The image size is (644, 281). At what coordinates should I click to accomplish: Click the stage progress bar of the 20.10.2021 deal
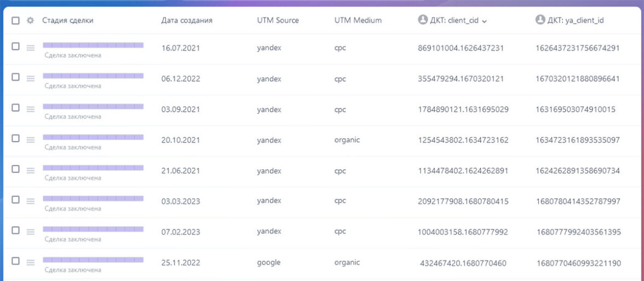click(93, 136)
